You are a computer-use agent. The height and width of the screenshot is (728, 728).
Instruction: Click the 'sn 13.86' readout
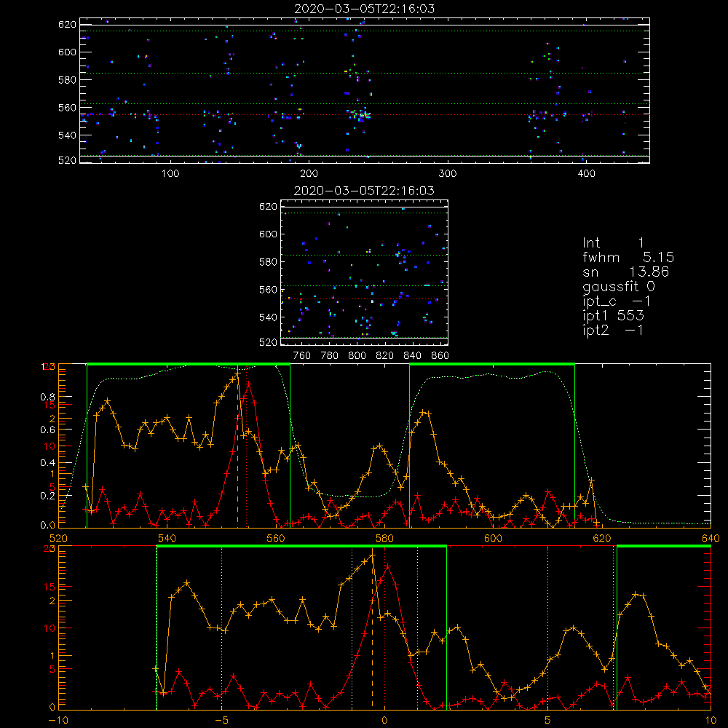coord(626,272)
